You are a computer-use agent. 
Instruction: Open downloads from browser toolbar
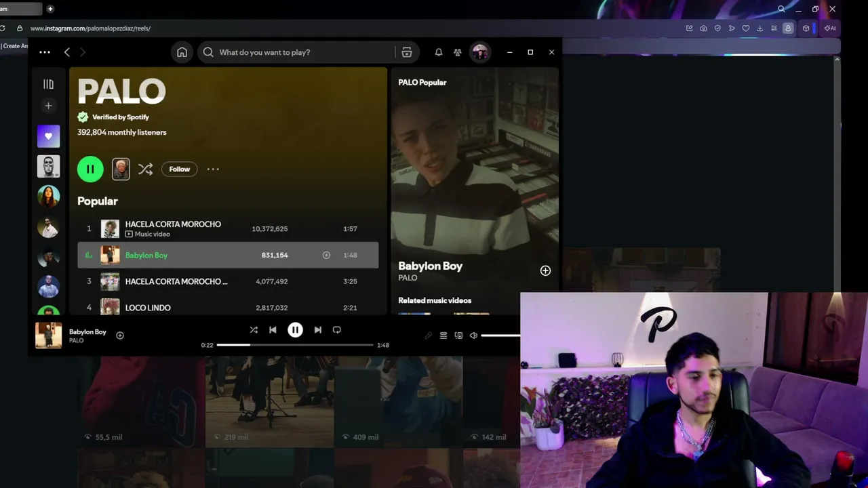point(759,28)
